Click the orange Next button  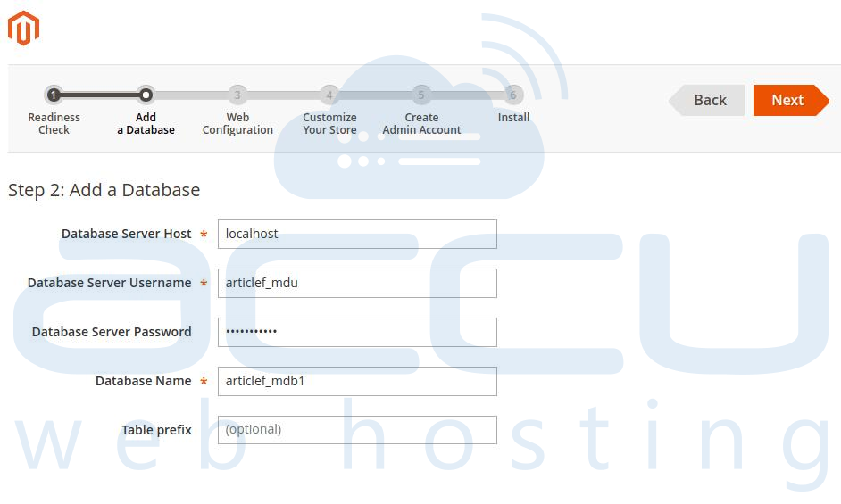(x=791, y=100)
